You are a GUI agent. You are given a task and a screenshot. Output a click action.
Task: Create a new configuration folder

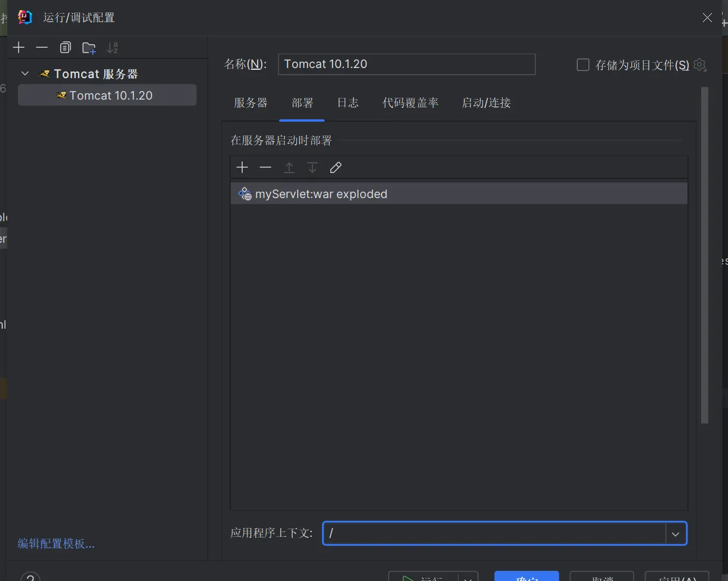click(x=89, y=48)
